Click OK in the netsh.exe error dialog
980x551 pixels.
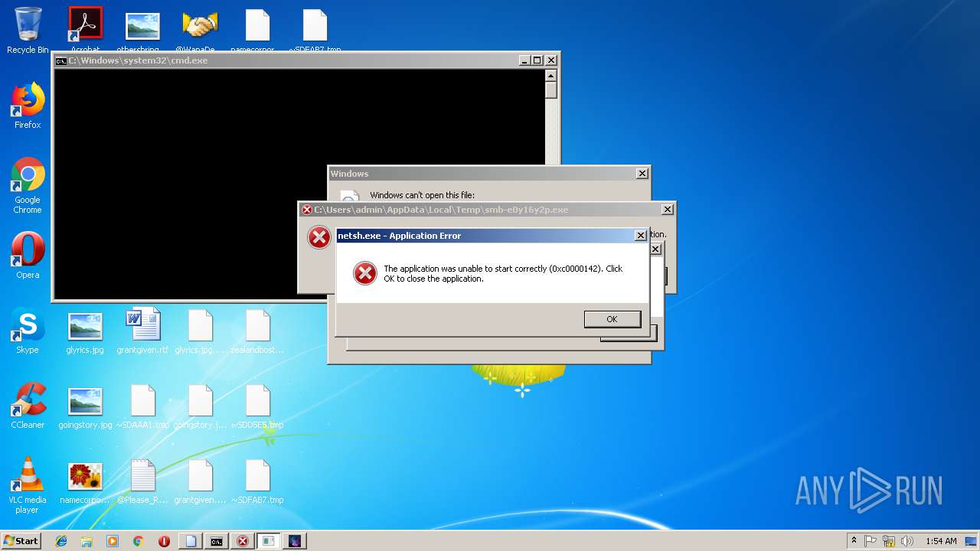(612, 319)
